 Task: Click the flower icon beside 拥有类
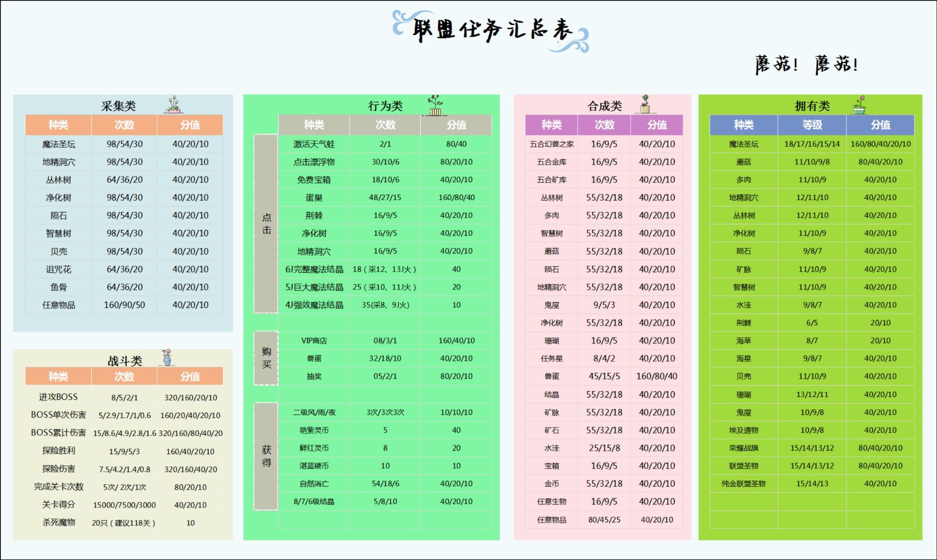860,105
